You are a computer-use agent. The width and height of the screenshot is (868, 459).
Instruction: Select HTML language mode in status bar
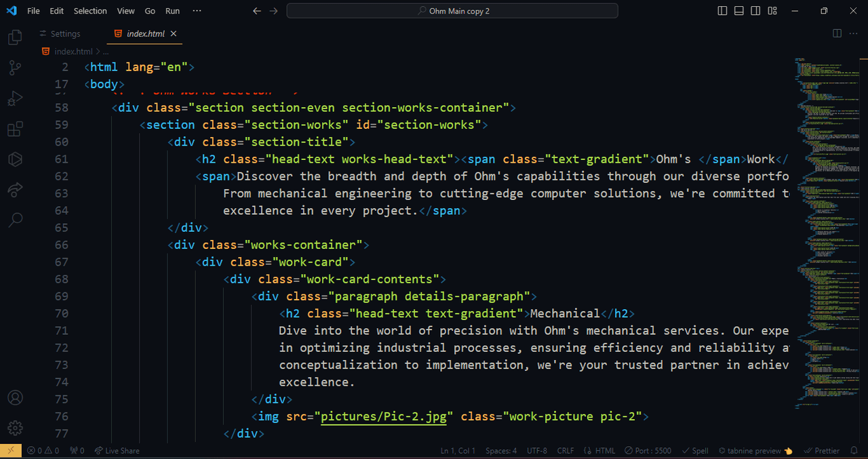click(601, 451)
